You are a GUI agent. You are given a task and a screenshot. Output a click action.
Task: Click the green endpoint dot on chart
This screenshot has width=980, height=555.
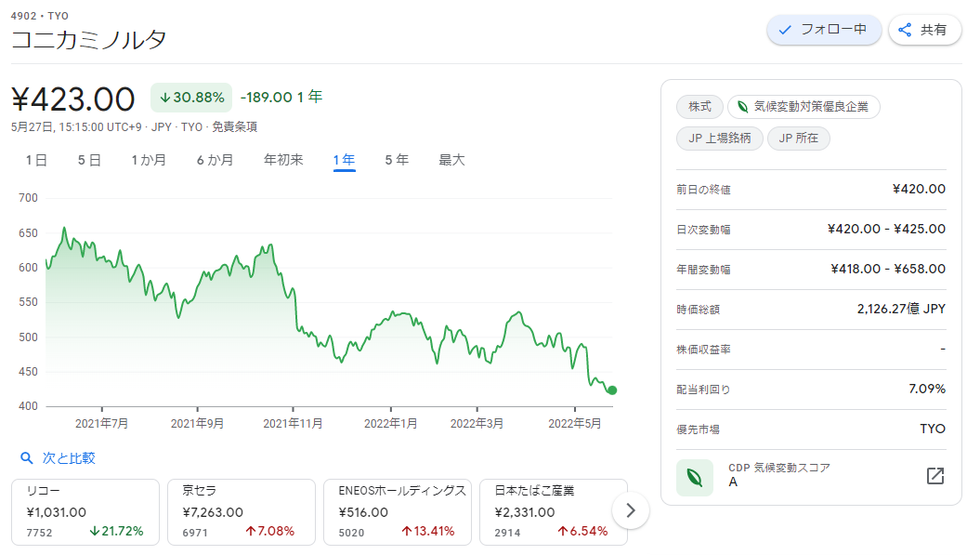612,390
